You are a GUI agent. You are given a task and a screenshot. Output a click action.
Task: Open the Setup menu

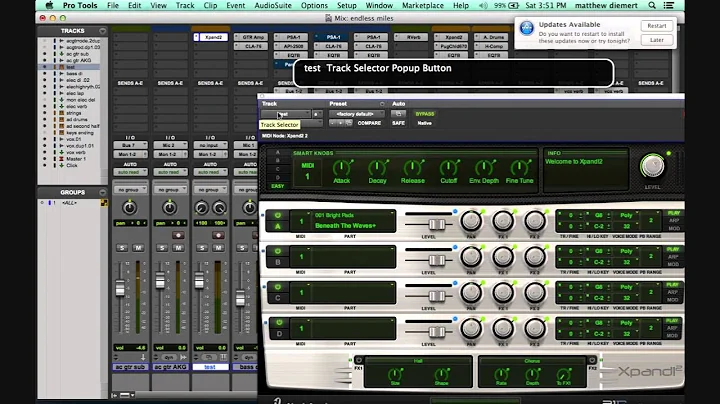point(347,6)
